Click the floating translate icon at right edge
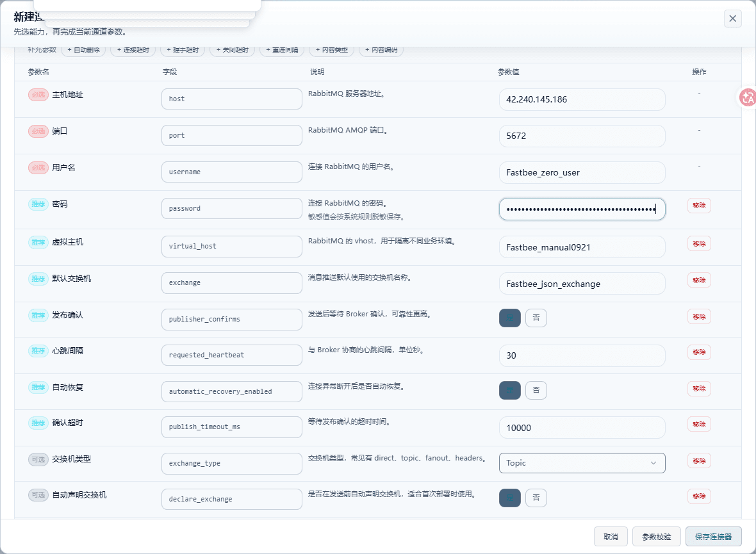Image resolution: width=756 pixels, height=554 pixels. point(748,97)
